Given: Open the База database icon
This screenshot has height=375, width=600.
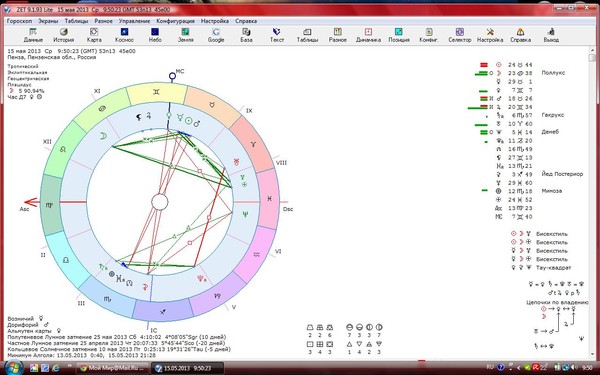Looking at the screenshot, I should pos(246,35).
